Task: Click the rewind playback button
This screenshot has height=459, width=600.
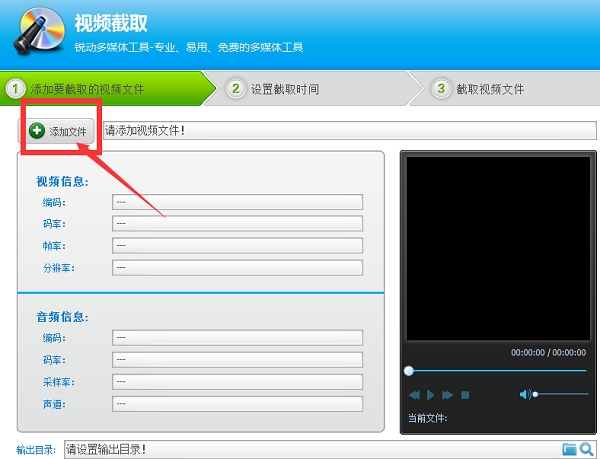Action: tap(414, 395)
